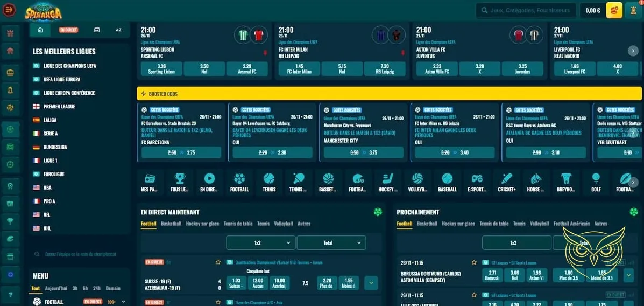644x306 pixels.
Task: Expand more markets for Borussia Dortmund match
Action: click(629, 275)
